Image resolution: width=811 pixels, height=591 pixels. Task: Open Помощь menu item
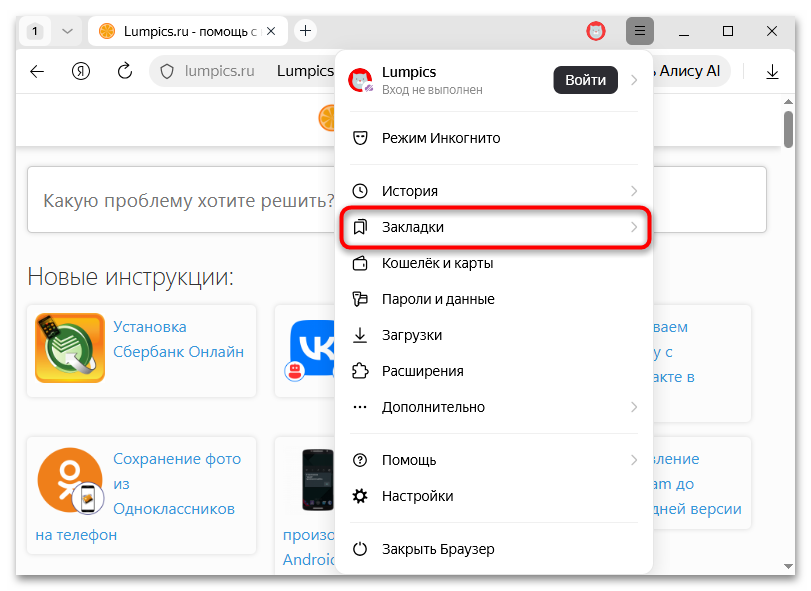pos(493,460)
